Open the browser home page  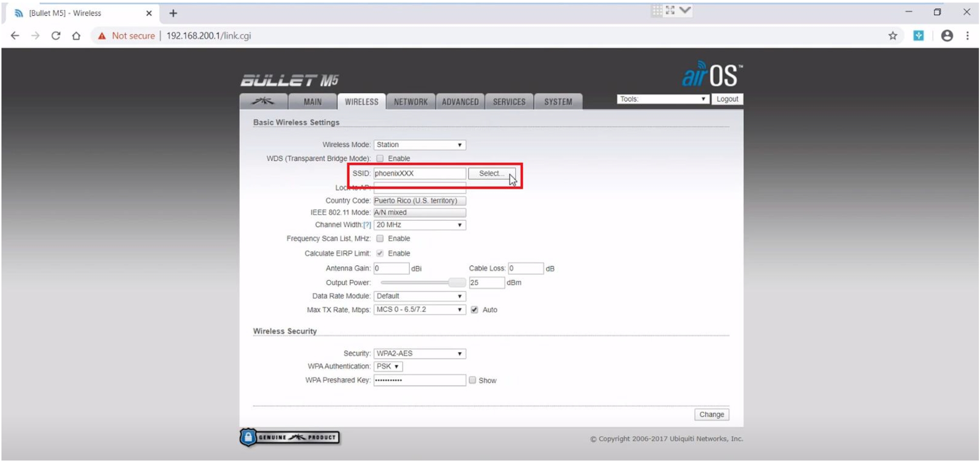click(76, 36)
